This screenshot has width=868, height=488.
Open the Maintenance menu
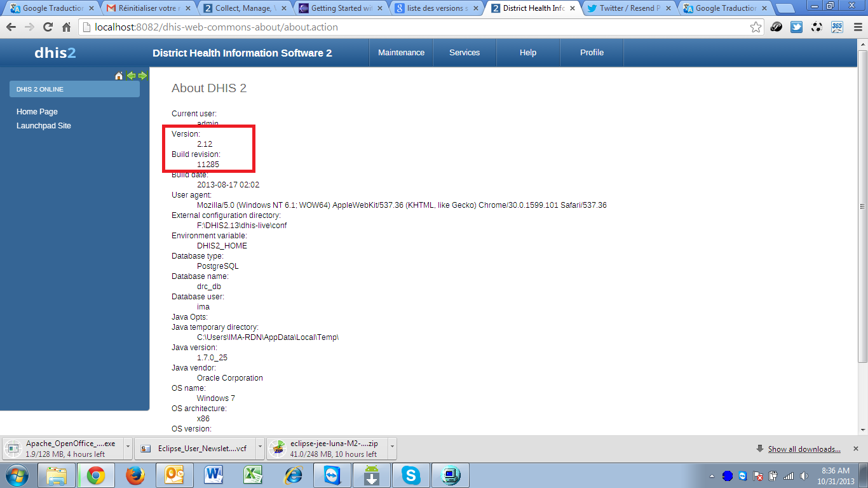[x=401, y=53]
